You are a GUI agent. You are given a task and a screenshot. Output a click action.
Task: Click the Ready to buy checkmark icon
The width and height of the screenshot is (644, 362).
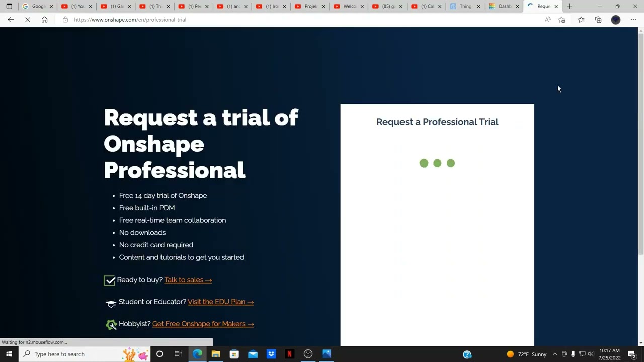click(110, 280)
